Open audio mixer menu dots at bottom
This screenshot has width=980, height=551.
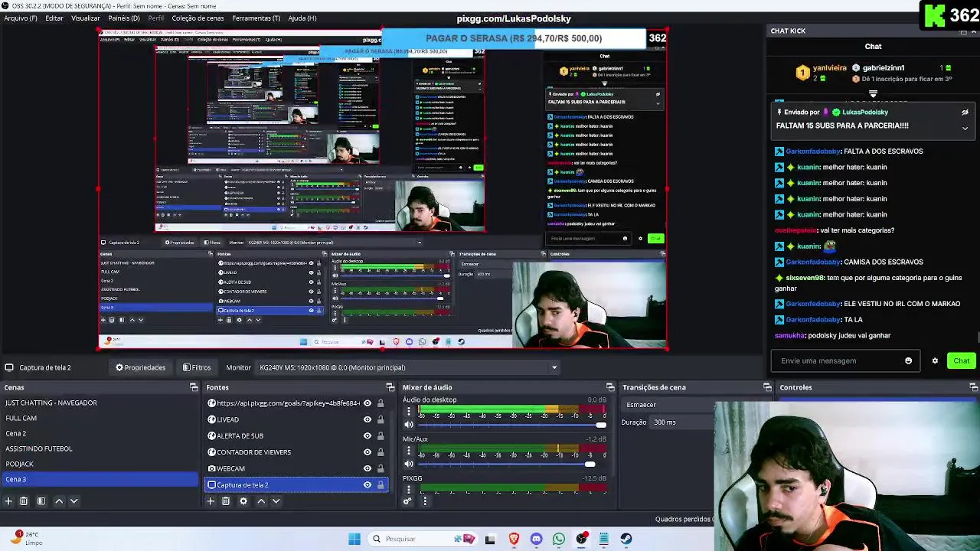[x=425, y=501]
